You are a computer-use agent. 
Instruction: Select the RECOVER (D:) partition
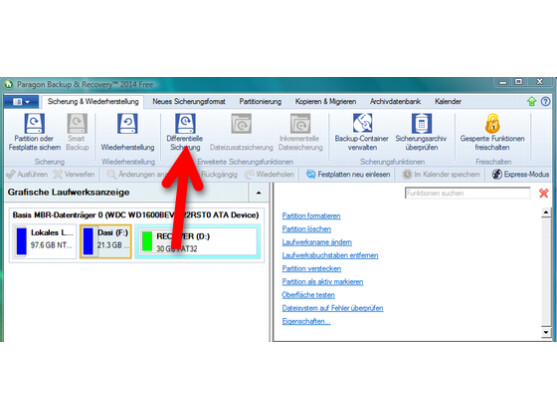[198, 242]
